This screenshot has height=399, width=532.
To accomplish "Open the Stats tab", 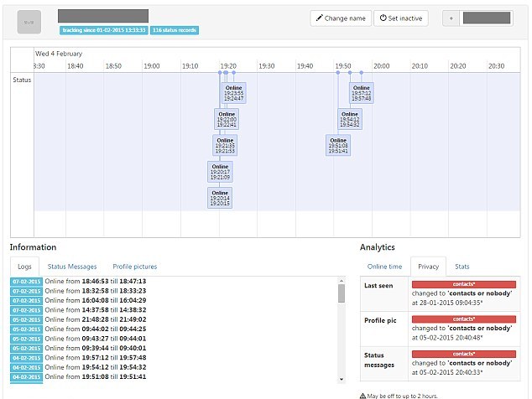I will 462,267.
